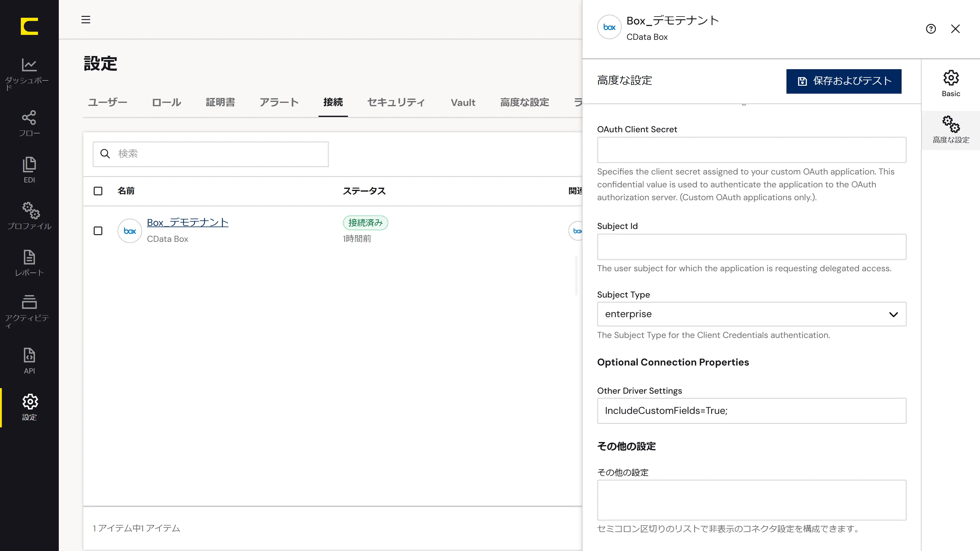
Task: Open the セキュリティ tab
Action: pos(396,102)
